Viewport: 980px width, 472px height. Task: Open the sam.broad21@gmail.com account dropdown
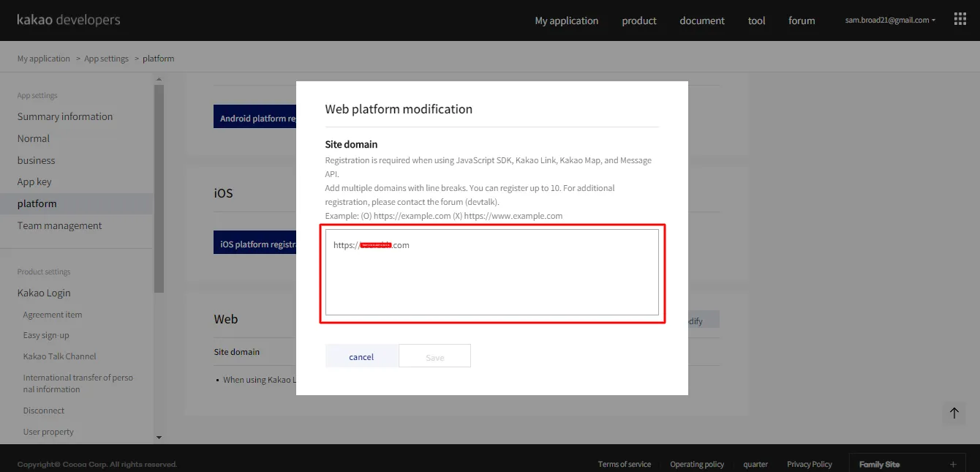coord(890,20)
